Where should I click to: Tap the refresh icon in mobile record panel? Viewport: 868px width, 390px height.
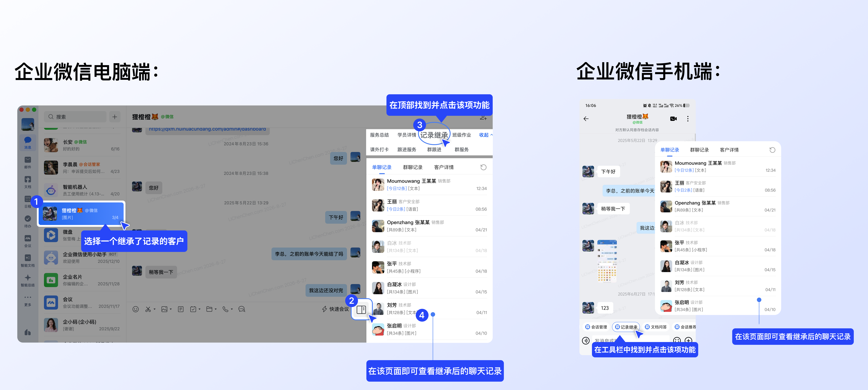pos(772,150)
